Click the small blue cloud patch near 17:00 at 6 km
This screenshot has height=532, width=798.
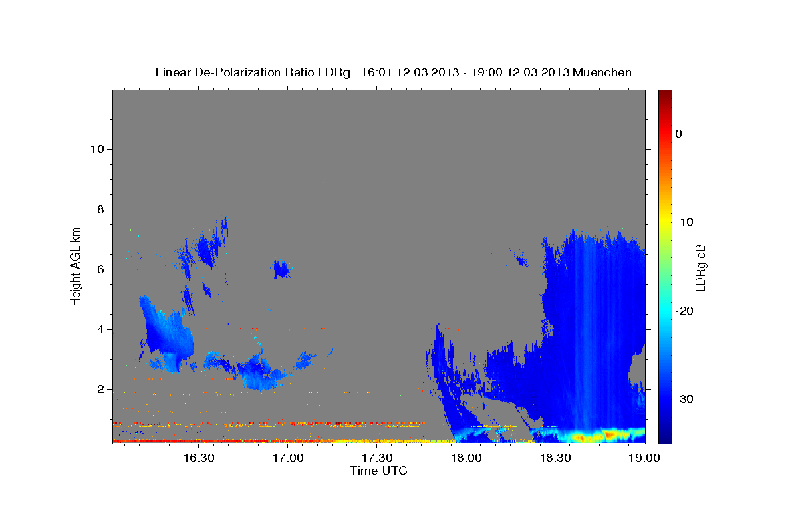282,269
